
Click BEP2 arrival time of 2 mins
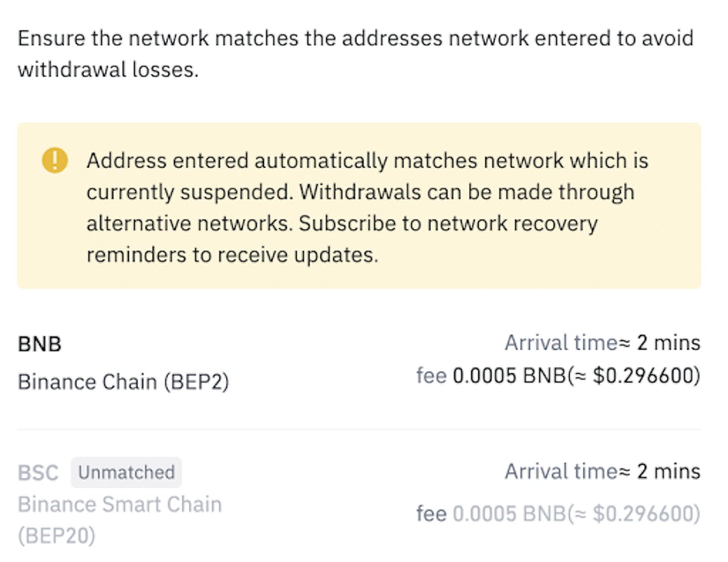tap(602, 343)
